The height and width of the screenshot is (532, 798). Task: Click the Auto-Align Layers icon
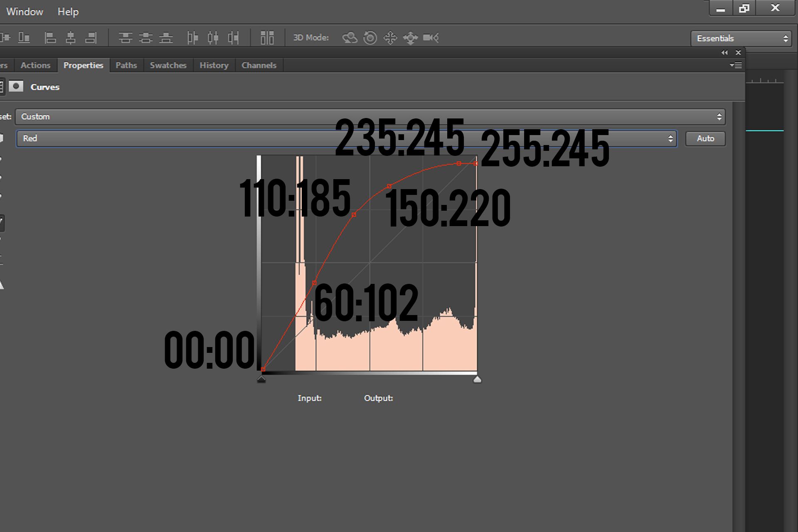[267, 38]
